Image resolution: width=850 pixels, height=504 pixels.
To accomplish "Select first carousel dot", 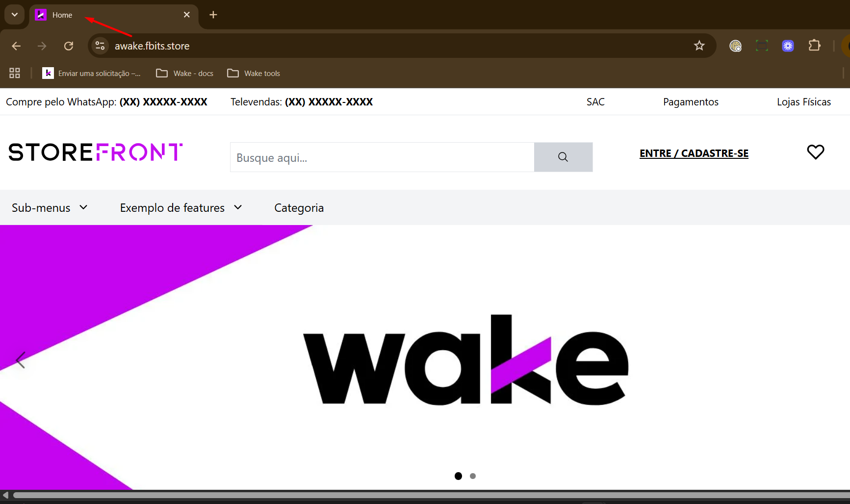I will click(x=458, y=476).
